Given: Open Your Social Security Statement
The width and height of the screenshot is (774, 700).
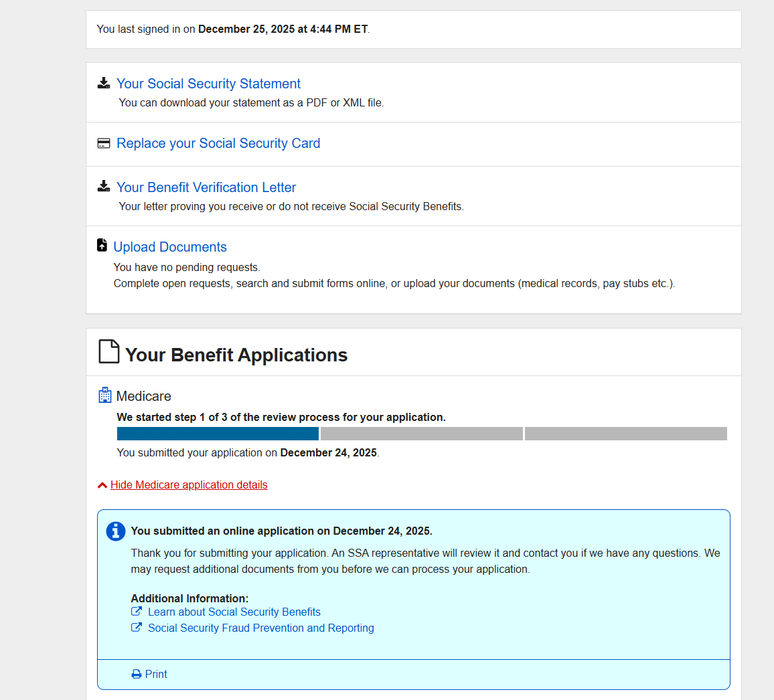Looking at the screenshot, I should 208,84.
